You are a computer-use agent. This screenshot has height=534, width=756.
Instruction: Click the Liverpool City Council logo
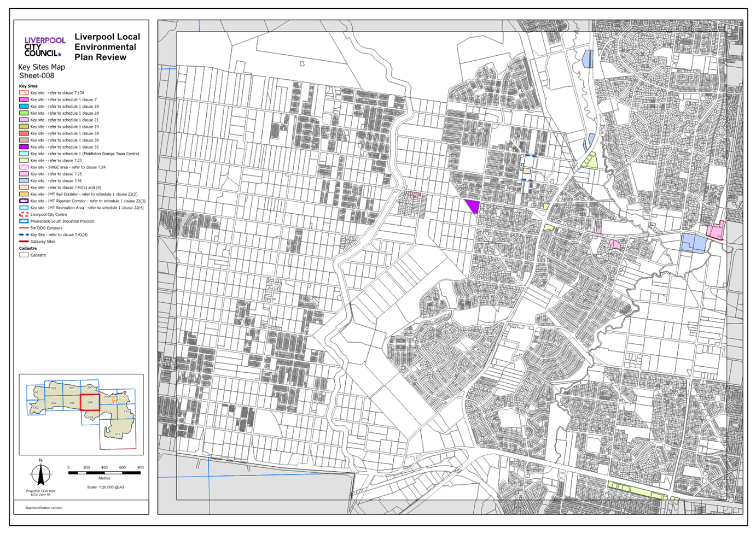pos(45,46)
